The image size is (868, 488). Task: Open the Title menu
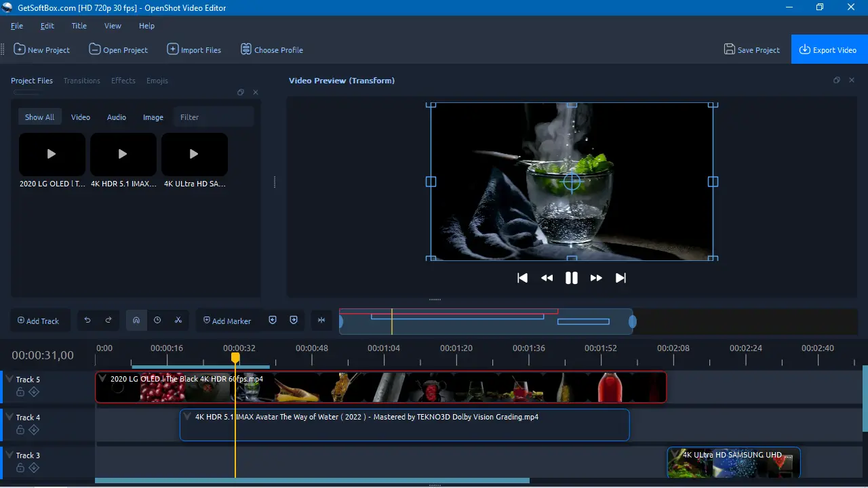point(79,26)
